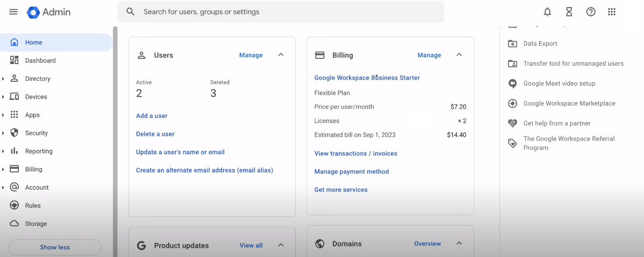Screen dimensions: 644x257
Task: Click Get more services link
Action: (341, 190)
